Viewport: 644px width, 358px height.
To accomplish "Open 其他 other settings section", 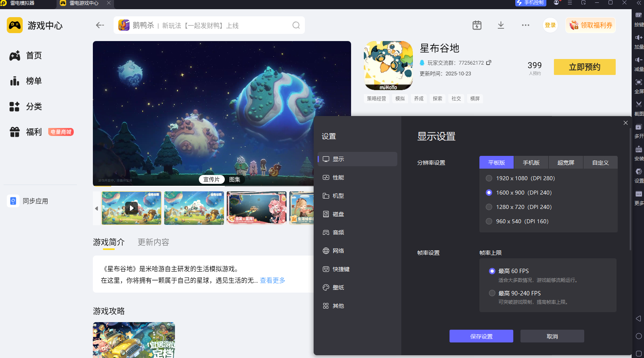I will coord(357,306).
